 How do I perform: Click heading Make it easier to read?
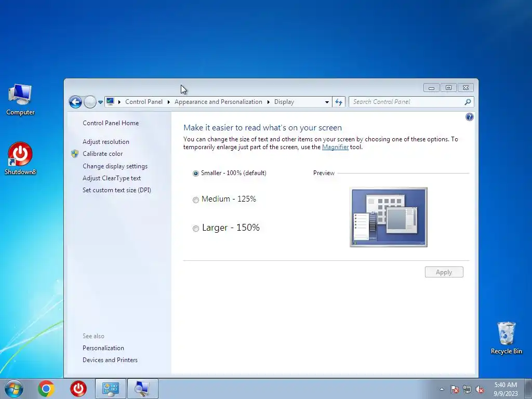point(262,128)
